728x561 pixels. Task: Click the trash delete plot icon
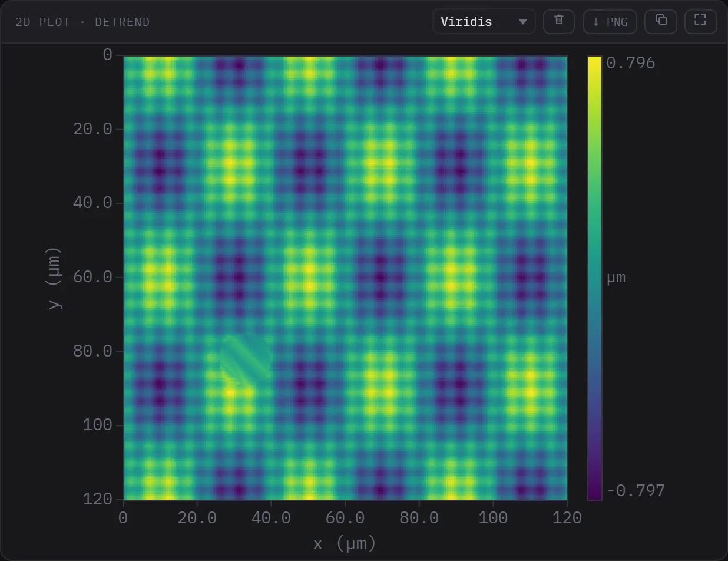pyautogui.click(x=558, y=22)
